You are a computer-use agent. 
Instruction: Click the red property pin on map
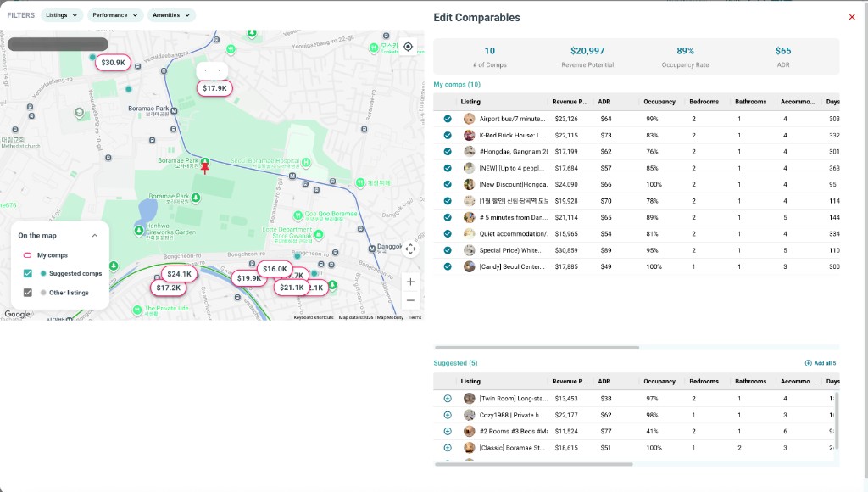[x=205, y=167]
